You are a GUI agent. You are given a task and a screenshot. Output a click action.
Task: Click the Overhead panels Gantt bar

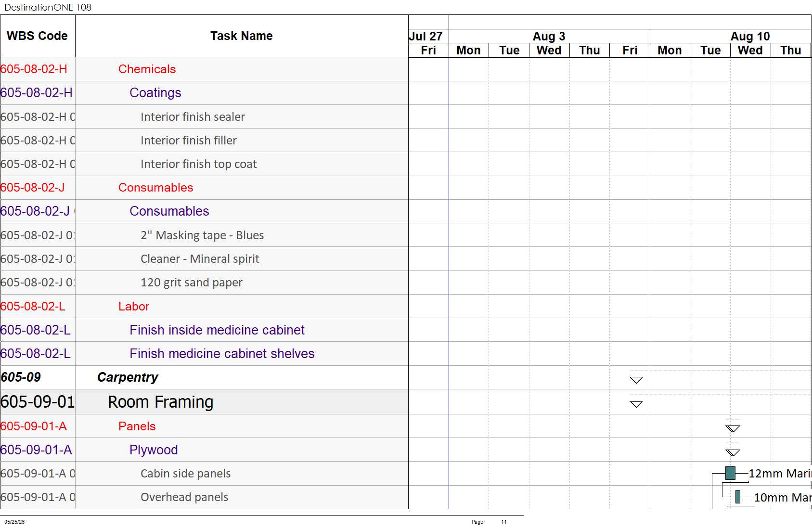click(x=738, y=497)
